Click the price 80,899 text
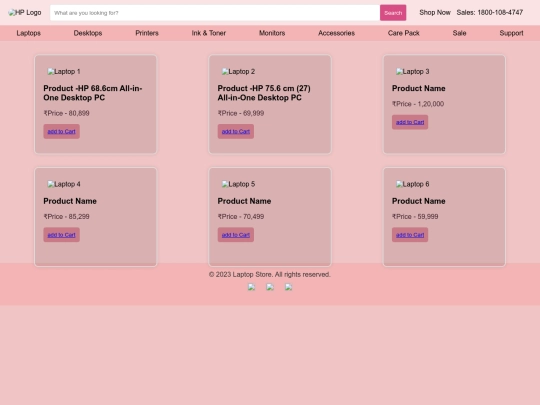The width and height of the screenshot is (540, 405). [x=66, y=113]
